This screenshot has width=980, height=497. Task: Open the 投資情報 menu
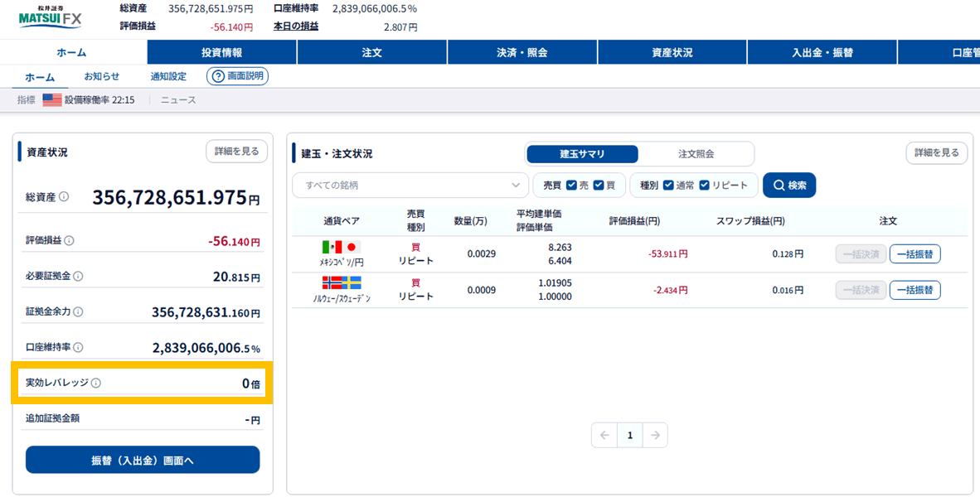point(222,52)
